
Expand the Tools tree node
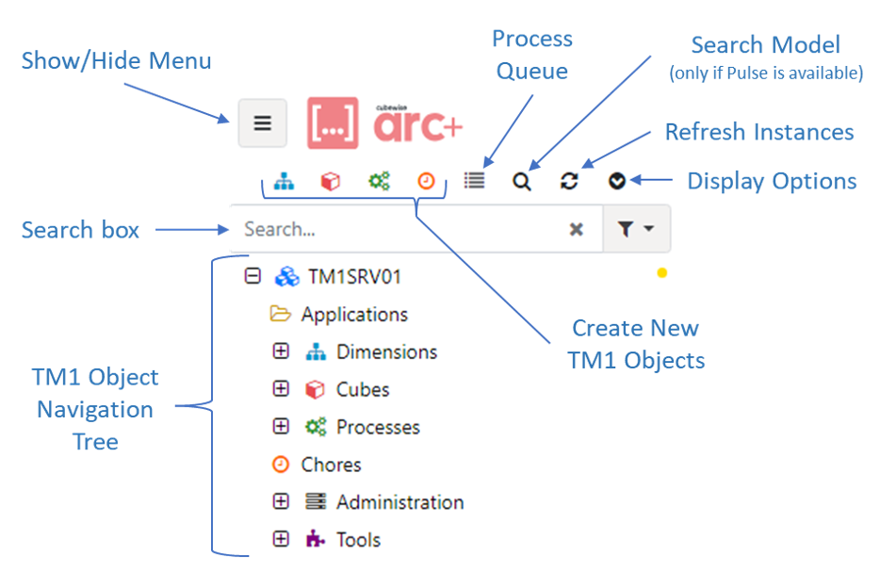click(x=281, y=539)
